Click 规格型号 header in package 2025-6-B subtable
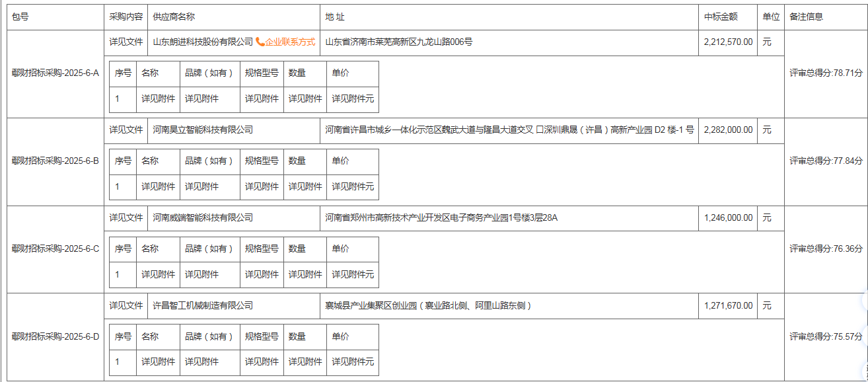This screenshot has height=382, width=868. coord(262,161)
